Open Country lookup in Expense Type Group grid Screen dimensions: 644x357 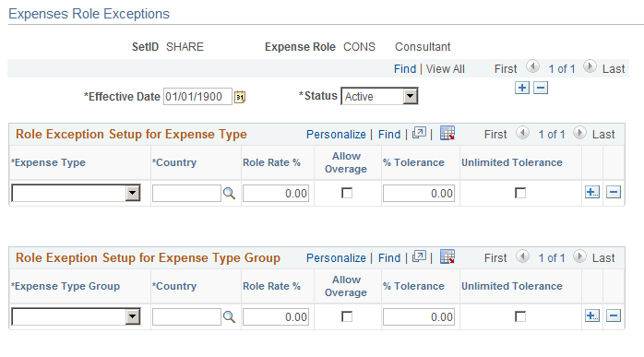[229, 316]
